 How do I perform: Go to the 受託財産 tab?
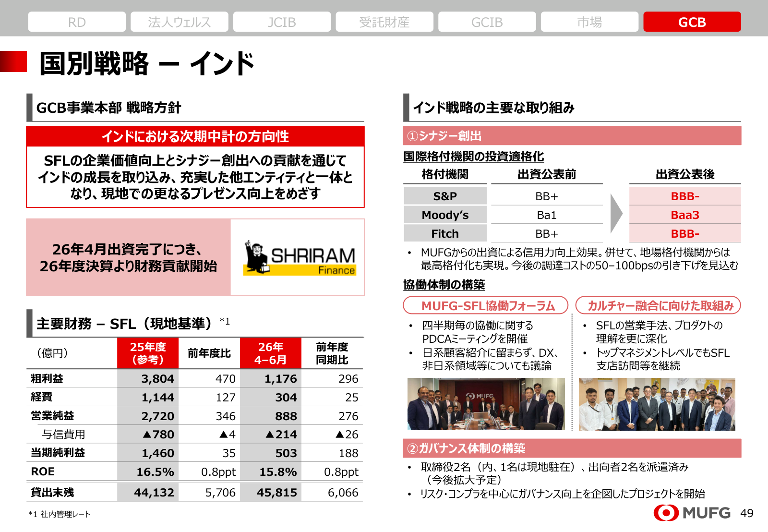coord(384,22)
